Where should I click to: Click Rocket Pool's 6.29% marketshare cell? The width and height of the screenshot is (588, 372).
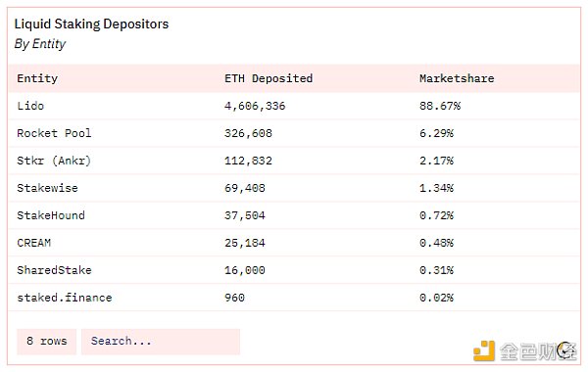pyautogui.click(x=436, y=133)
